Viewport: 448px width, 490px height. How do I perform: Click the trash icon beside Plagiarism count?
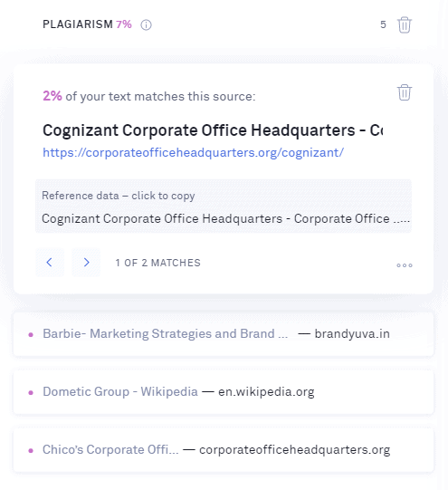point(405,24)
